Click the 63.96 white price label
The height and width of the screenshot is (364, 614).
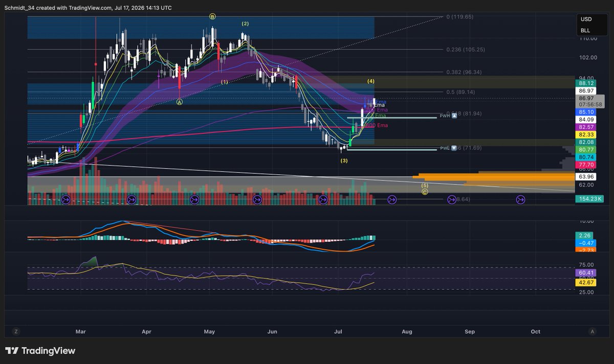point(586,176)
